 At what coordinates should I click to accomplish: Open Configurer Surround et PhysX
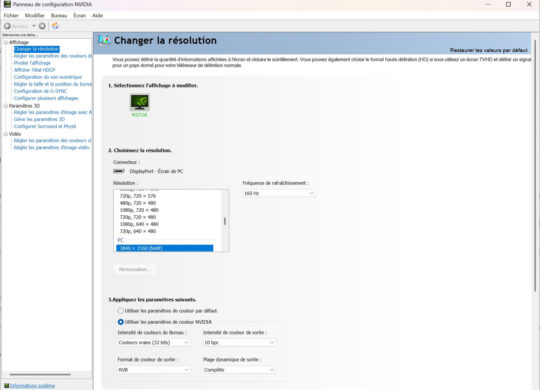tap(45, 126)
